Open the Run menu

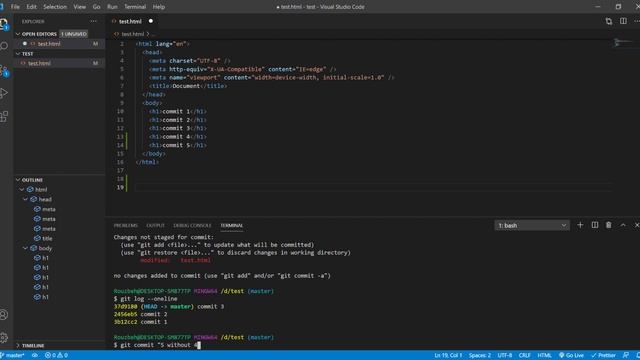click(x=112, y=7)
